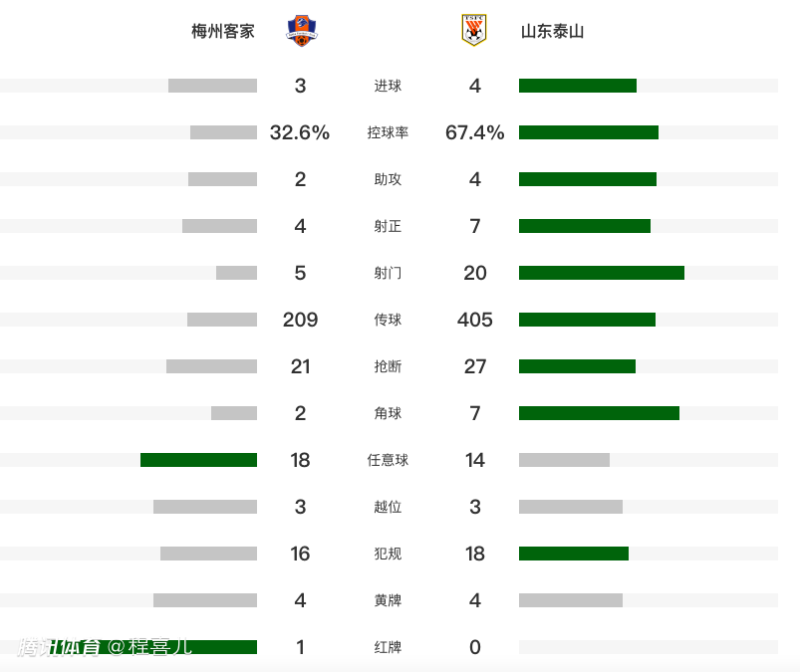Click the 助攻 stat label
This screenshot has height=672, width=800.
pyautogui.click(x=388, y=179)
